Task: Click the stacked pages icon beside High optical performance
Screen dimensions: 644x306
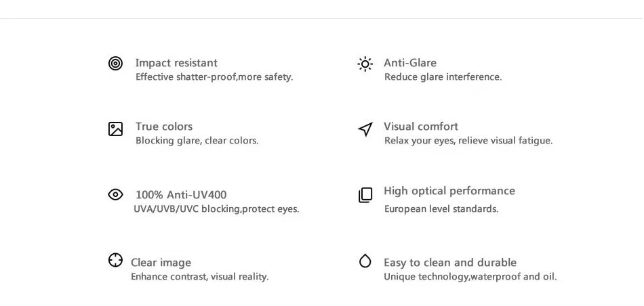Action: coord(365,195)
